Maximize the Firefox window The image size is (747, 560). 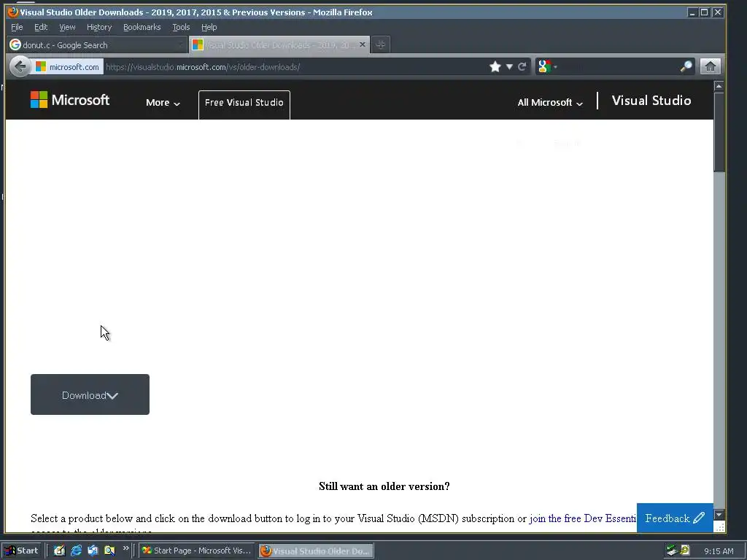705,12
